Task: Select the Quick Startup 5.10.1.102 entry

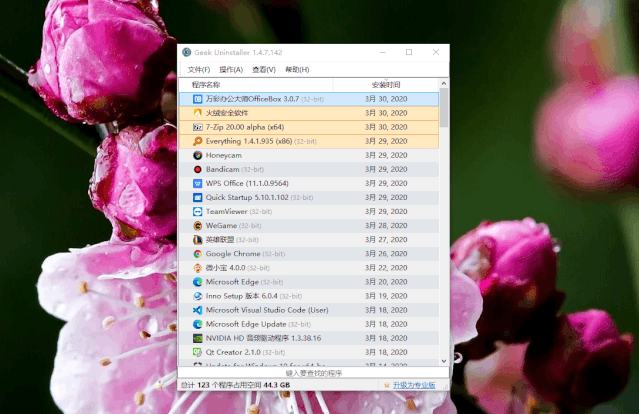Action: (x=245, y=198)
